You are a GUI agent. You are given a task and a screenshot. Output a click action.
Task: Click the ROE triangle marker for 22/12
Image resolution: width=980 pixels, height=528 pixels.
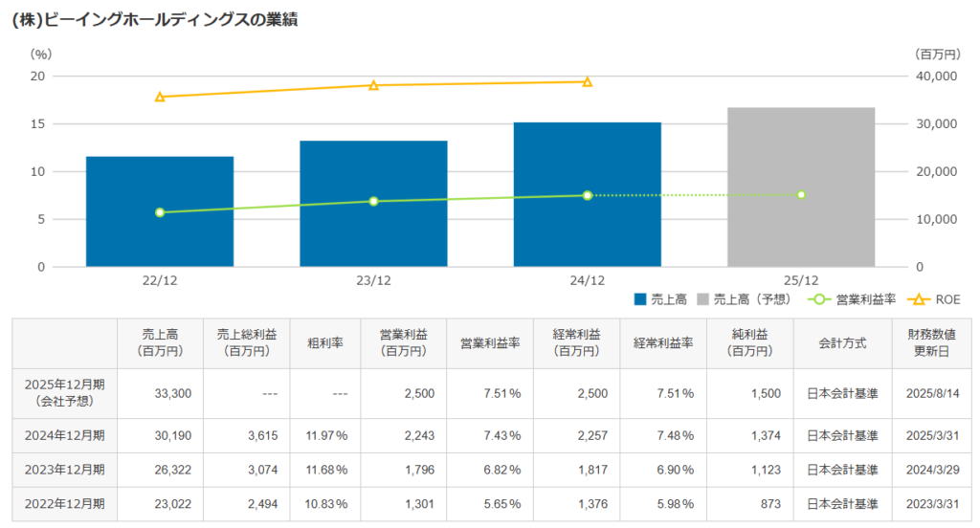point(160,97)
